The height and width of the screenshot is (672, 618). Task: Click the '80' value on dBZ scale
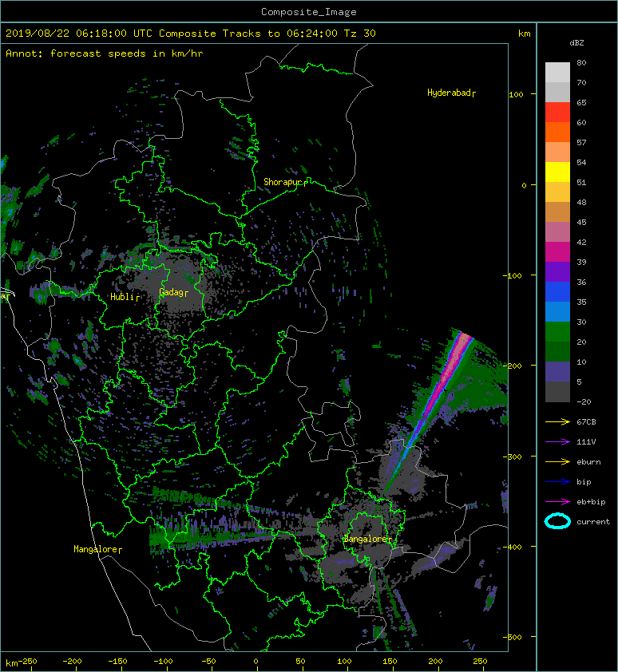581,62
